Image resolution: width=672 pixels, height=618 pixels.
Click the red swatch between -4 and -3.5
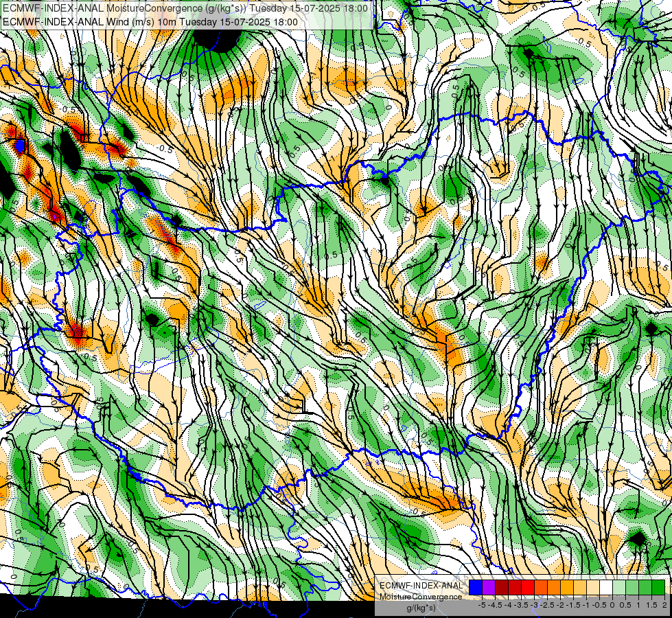pyautogui.click(x=515, y=588)
